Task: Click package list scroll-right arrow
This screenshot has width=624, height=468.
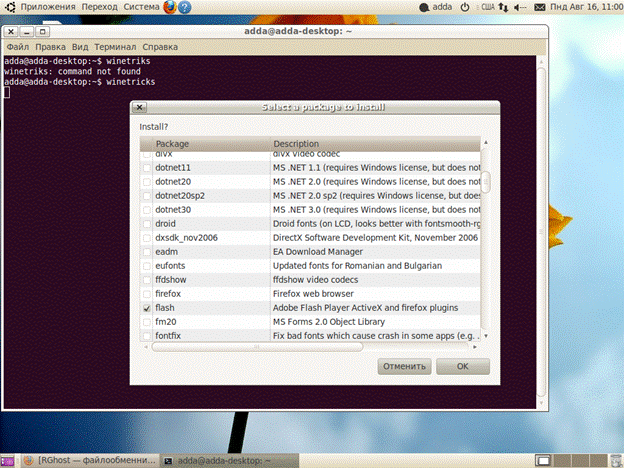Action: [x=475, y=347]
